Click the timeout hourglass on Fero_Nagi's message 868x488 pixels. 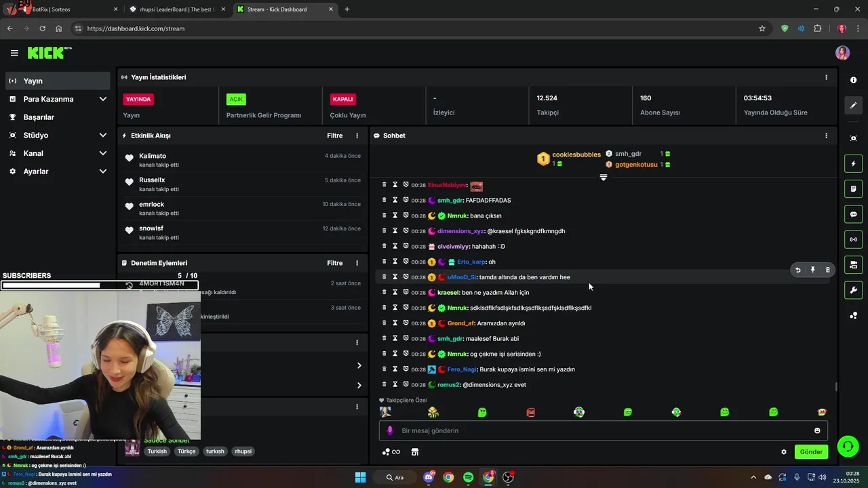(x=395, y=369)
